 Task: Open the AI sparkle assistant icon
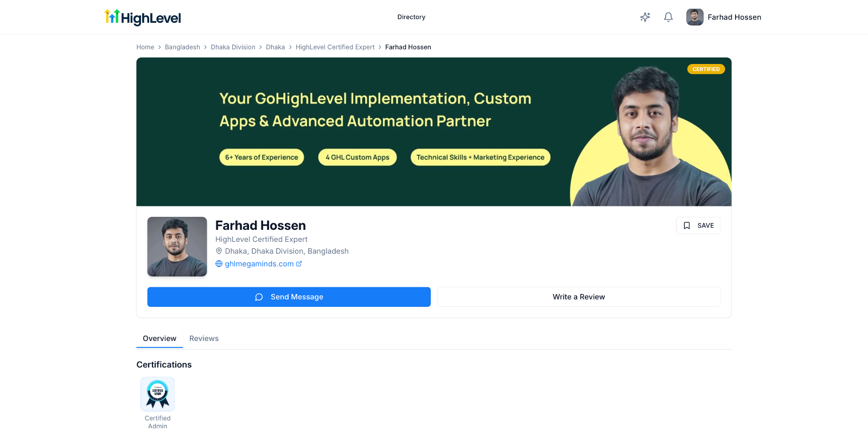[x=645, y=17]
